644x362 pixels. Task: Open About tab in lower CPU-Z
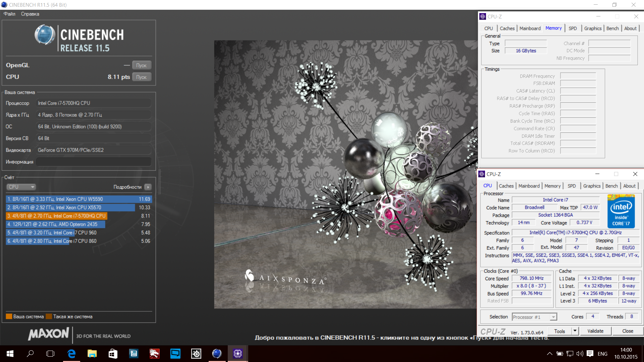[x=629, y=186]
